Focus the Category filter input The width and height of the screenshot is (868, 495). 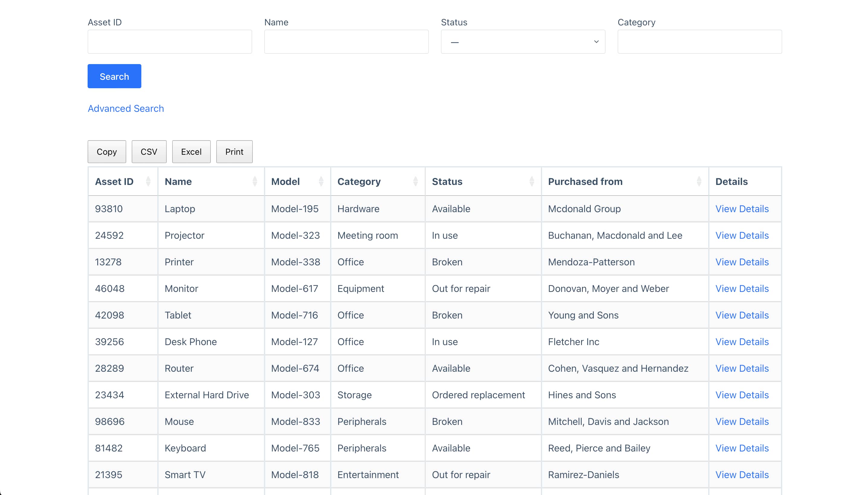[699, 42]
